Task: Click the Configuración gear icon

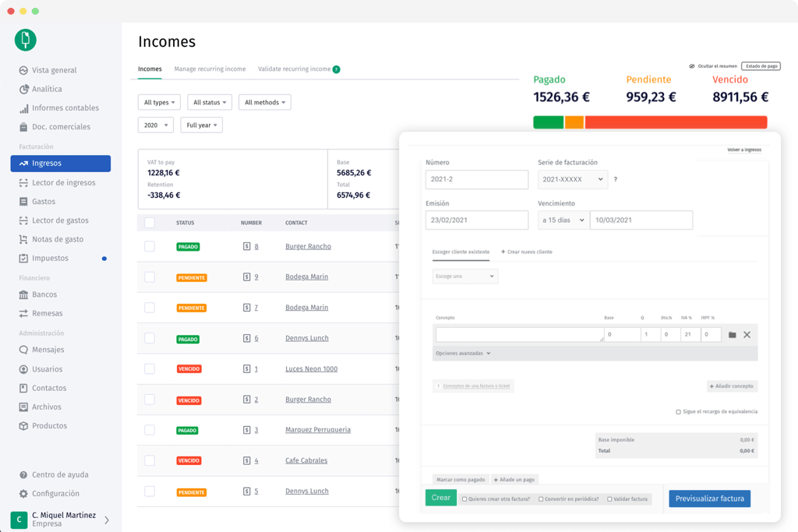Action: (x=23, y=494)
